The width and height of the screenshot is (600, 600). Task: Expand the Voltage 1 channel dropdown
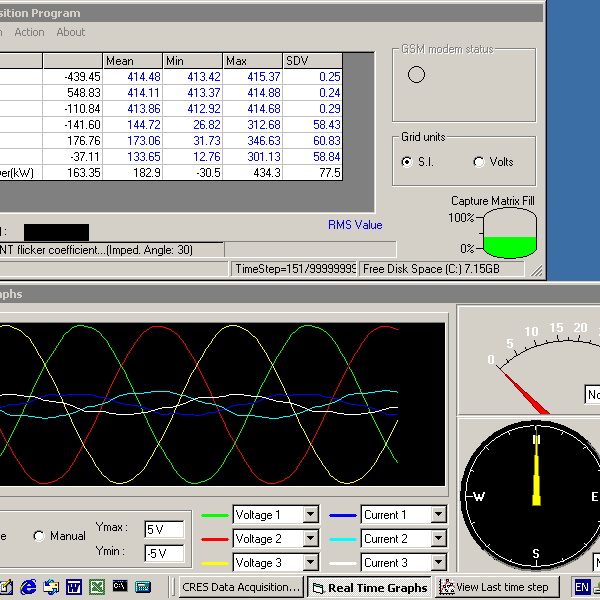pyautogui.click(x=311, y=515)
